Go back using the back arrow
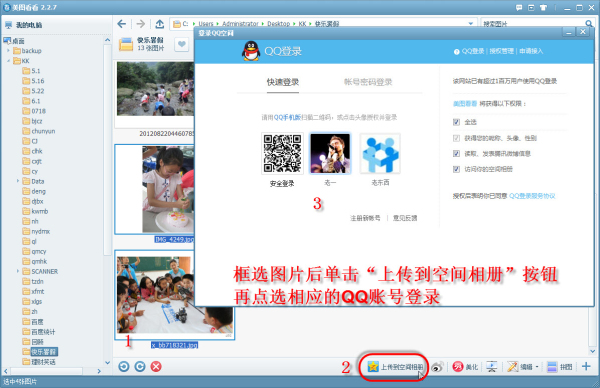This screenshot has width=600, height=388. 122,24
